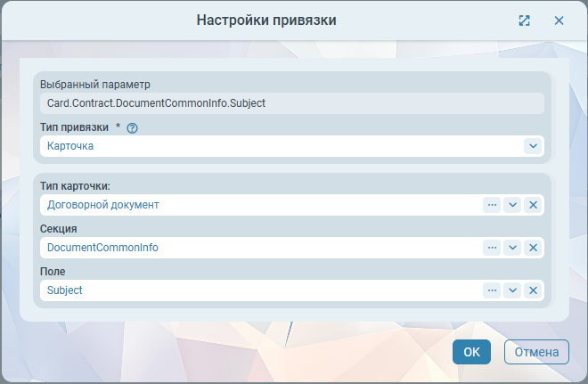Close the Настройки привязки dialog

pos(559,20)
